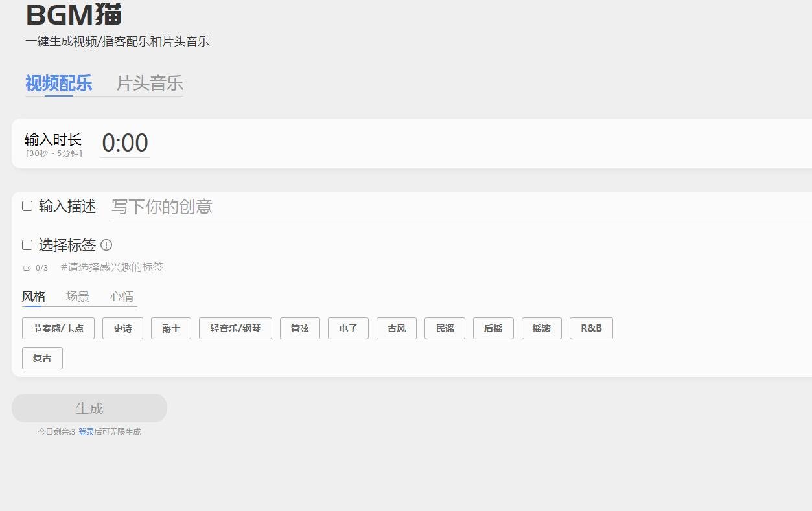Select the R&B style tag

click(591, 328)
